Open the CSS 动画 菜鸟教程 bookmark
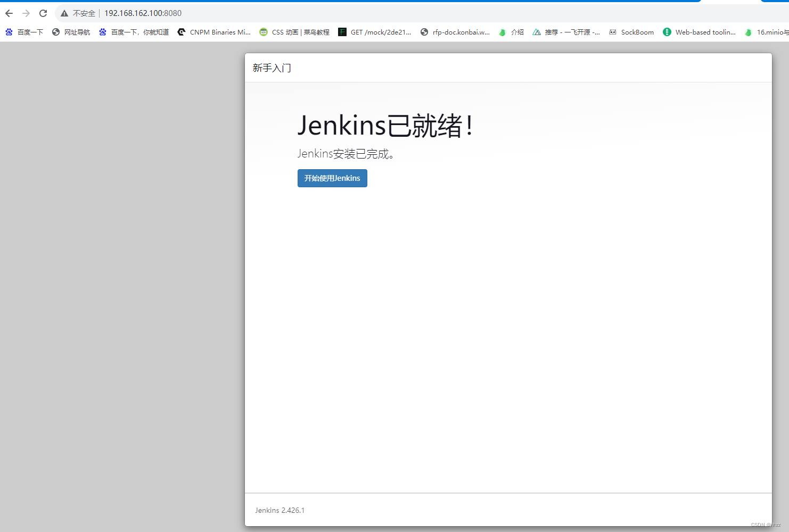The width and height of the screenshot is (789, 532). pyautogui.click(x=294, y=32)
